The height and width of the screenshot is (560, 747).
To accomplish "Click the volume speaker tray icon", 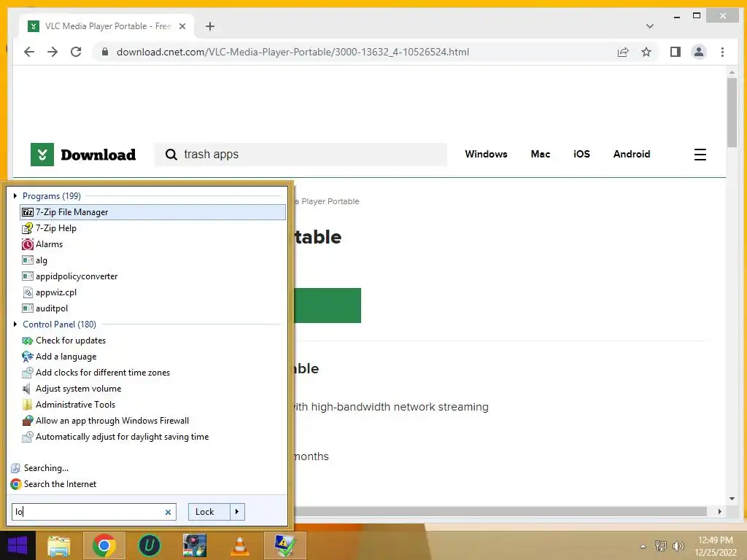I will 678,546.
